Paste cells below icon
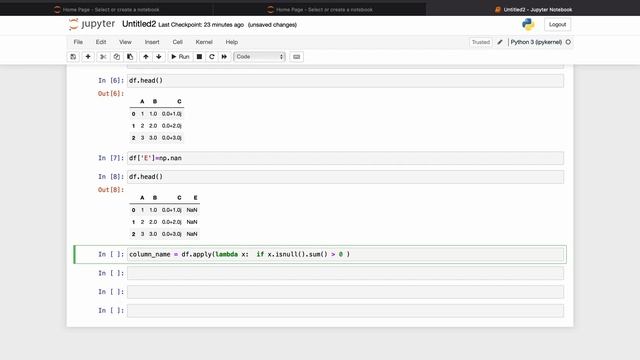The image size is (640, 360). (x=130, y=57)
